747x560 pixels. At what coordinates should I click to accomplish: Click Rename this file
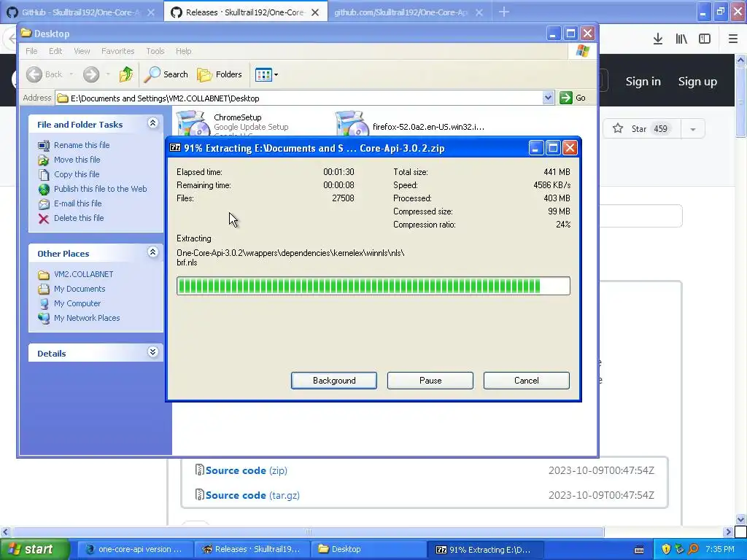click(x=82, y=145)
